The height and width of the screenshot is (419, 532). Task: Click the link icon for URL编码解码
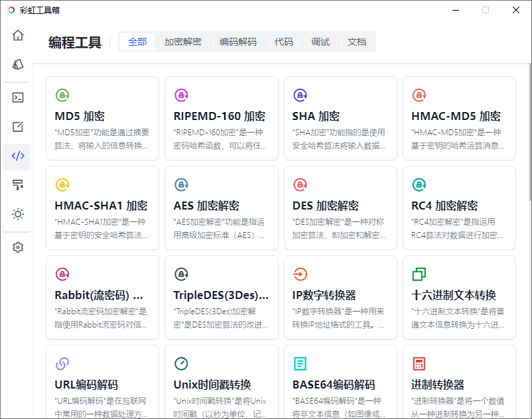[x=62, y=364]
